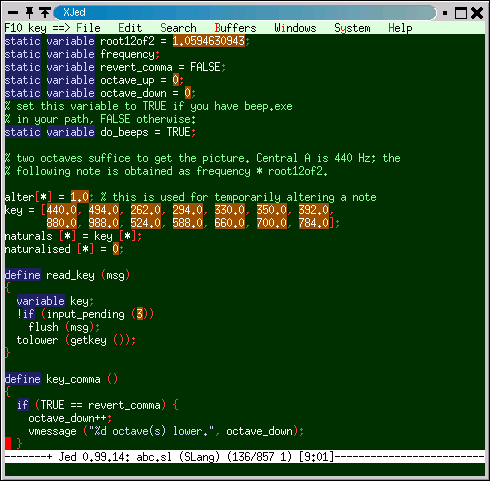
Task: Click the highlighted 440.0 value
Action: (x=62, y=210)
